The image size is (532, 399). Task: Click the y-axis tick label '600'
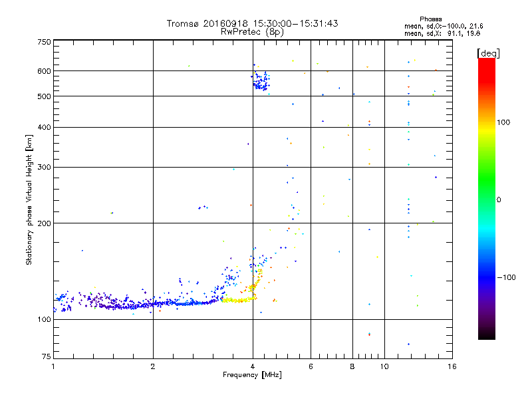click(44, 71)
